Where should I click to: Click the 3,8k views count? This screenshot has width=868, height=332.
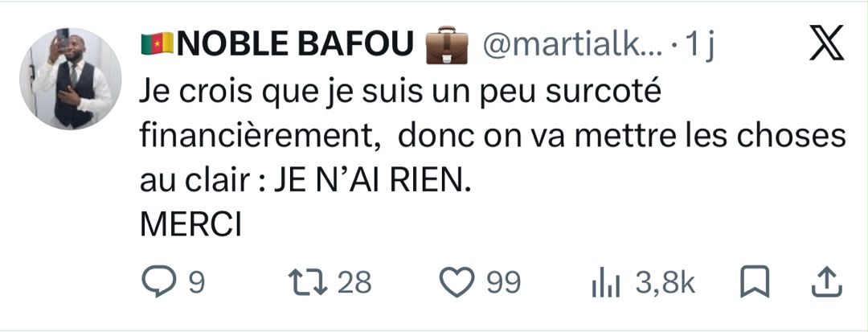[665, 283]
